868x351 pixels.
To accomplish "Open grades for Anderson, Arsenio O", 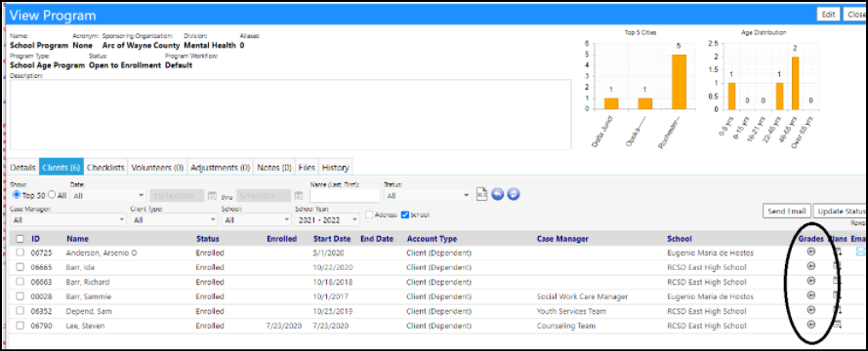I will pos(811,252).
